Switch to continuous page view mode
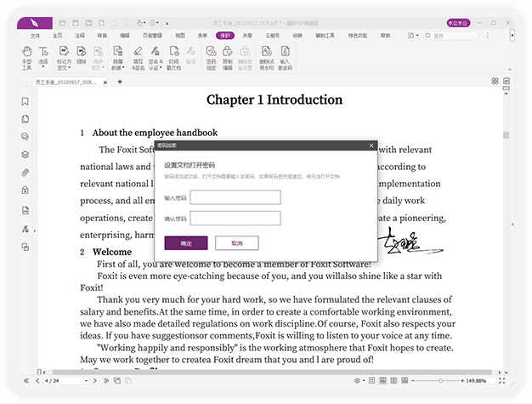This screenshot has height=404, width=532. click(x=382, y=380)
